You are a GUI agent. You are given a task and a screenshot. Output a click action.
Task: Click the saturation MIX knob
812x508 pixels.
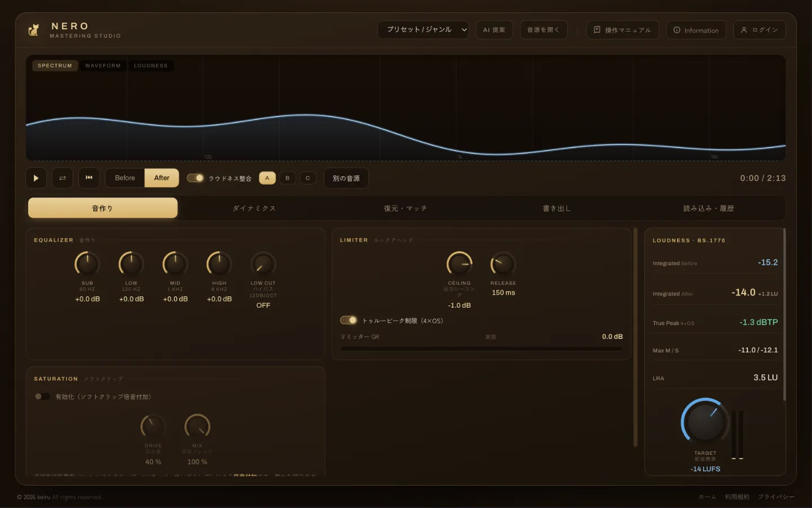[x=197, y=426]
